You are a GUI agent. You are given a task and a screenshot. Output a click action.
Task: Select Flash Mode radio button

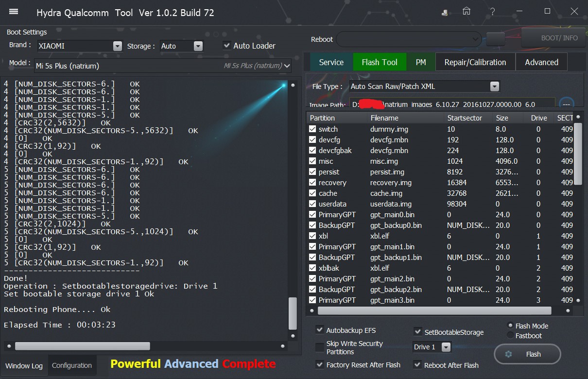click(510, 326)
